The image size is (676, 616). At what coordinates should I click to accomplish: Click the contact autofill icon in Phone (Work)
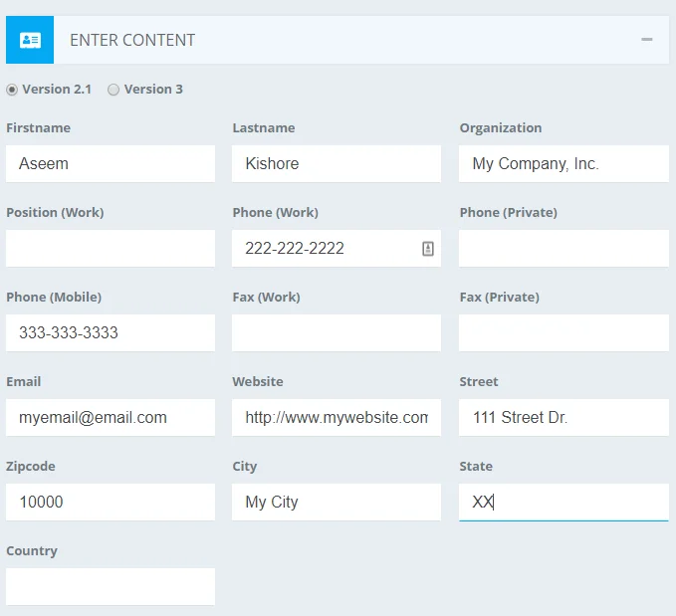427,249
